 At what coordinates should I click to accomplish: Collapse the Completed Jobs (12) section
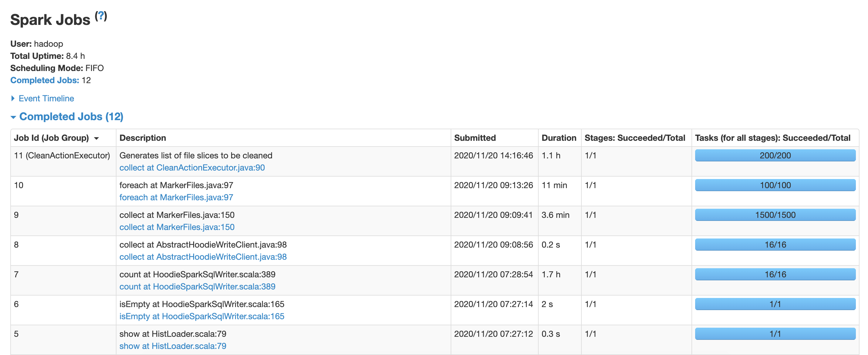[71, 117]
